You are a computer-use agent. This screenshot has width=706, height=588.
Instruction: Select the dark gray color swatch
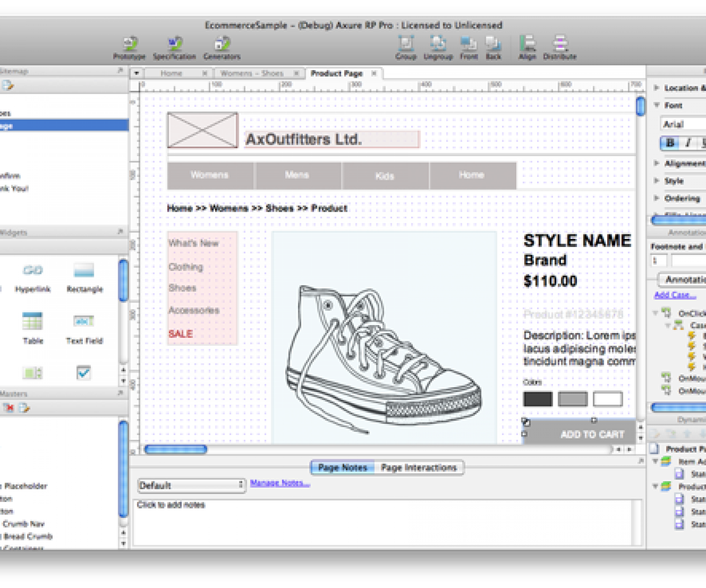click(538, 399)
